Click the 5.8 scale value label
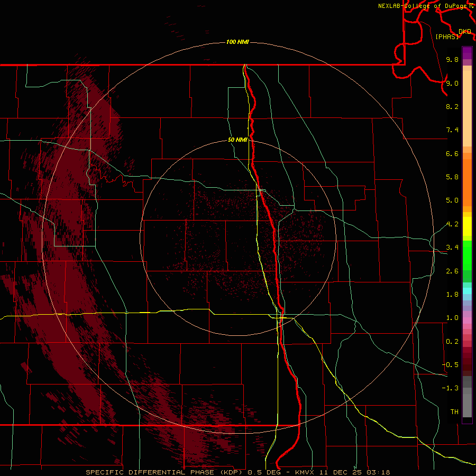 [452, 177]
